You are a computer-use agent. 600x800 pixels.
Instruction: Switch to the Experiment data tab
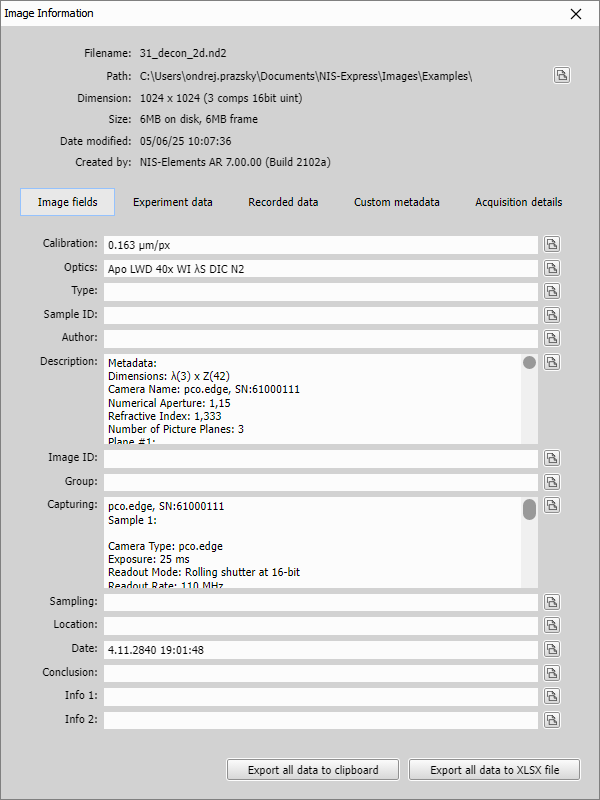click(x=173, y=202)
